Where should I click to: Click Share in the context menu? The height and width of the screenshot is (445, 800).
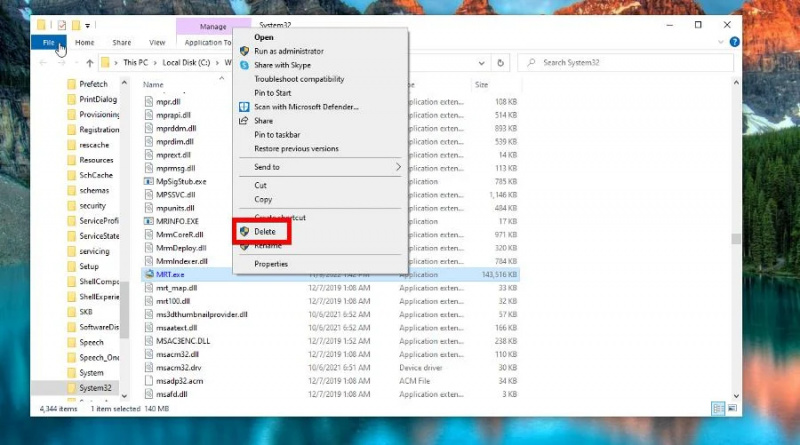tap(263, 121)
